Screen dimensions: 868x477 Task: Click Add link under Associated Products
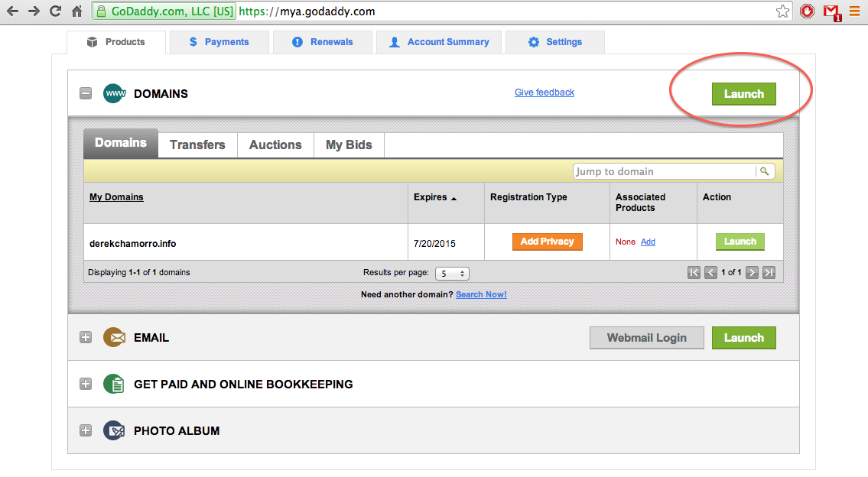pyautogui.click(x=648, y=242)
